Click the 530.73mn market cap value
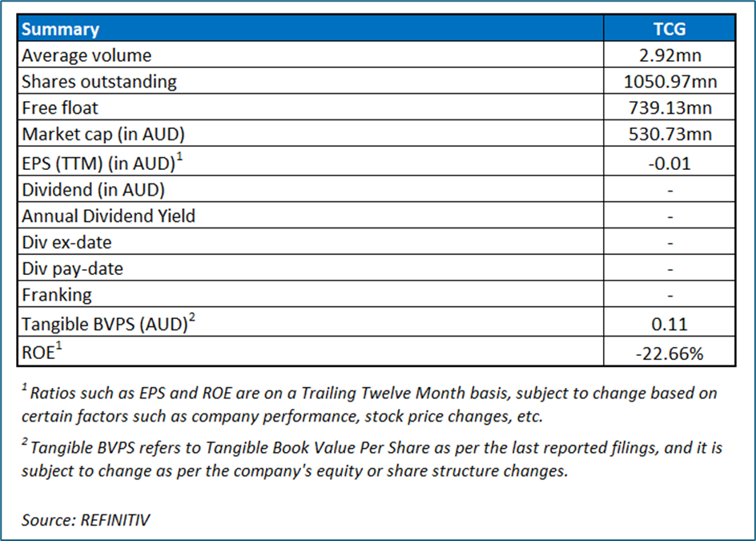Viewport: 756px width, 541px height. 670,135
